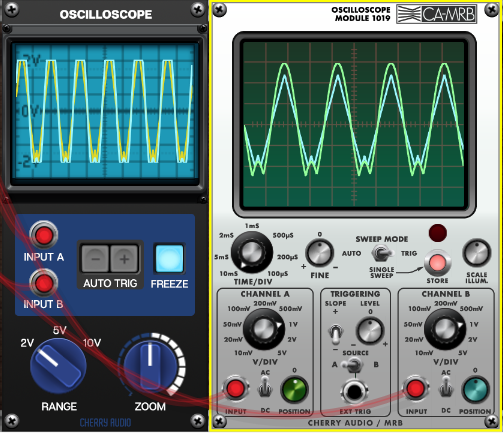Click the green Channel A Position knob
Screen dimensions: 503x433
coord(294,390)
